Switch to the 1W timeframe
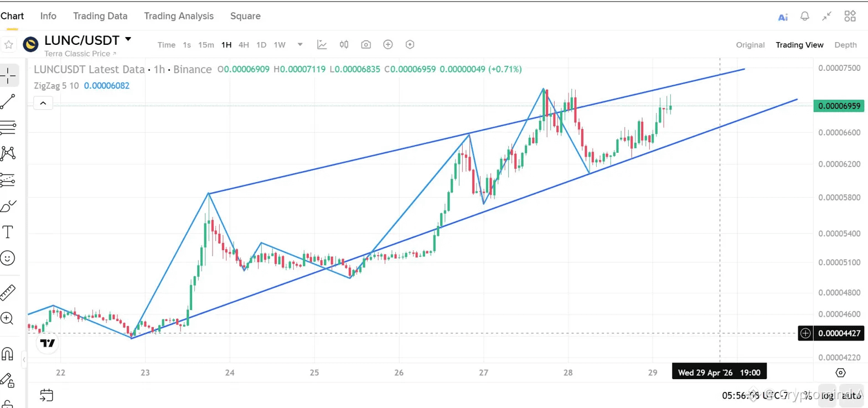The width and height of the screenshot is (868, 408). coord(280,45)
